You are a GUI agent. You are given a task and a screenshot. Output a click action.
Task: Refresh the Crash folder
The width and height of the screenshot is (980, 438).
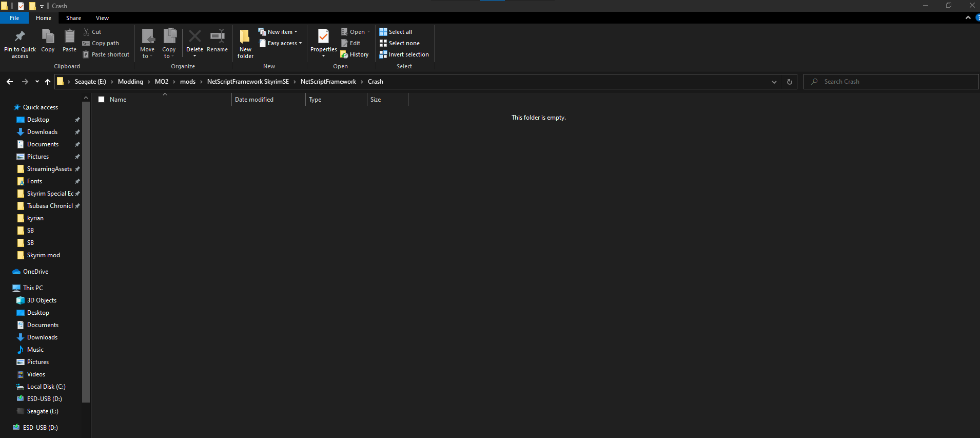(x=790, y=82)
